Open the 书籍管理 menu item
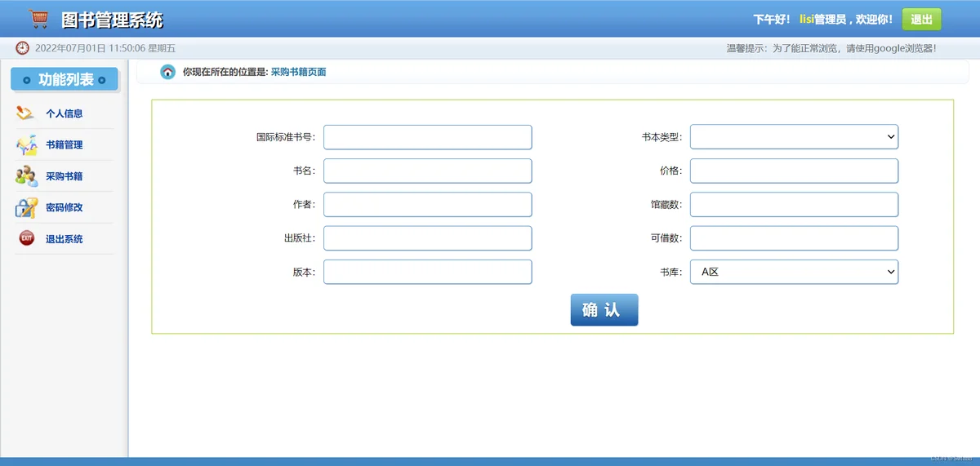Screen dimensions: 980x466 [64, 145]
